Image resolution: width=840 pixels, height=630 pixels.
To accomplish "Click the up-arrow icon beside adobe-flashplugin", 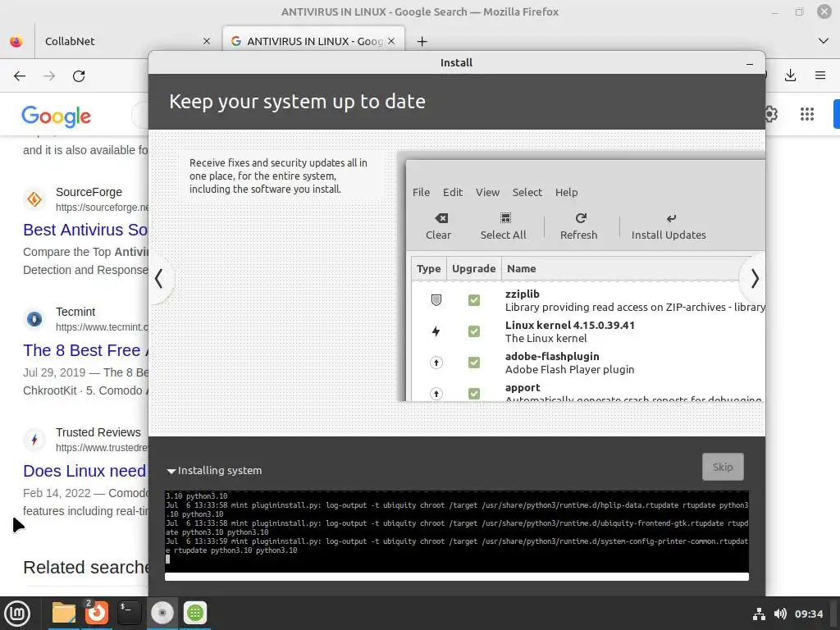I will coord(436,363).
